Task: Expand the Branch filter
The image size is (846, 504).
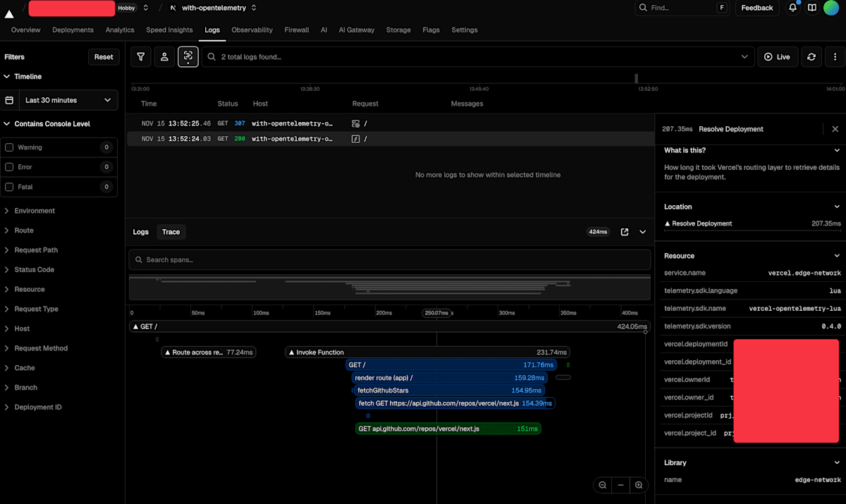Action: (20, 388)
